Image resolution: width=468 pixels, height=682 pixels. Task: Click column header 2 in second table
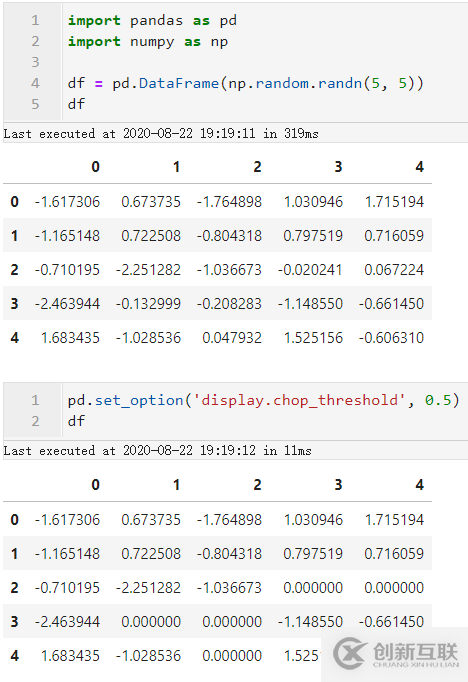click(257, 485)
